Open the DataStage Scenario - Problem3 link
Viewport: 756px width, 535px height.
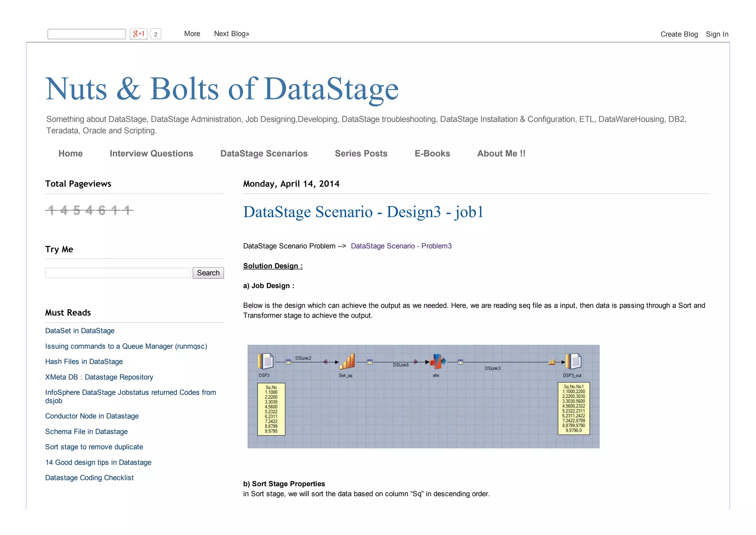point(401,246)
